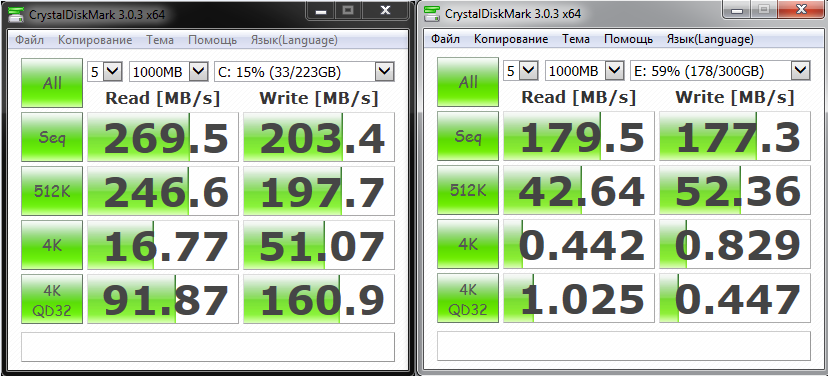The image size is (828, 376).
Task: Click Seq read value 179.5
Action: [x=580, y=136]
